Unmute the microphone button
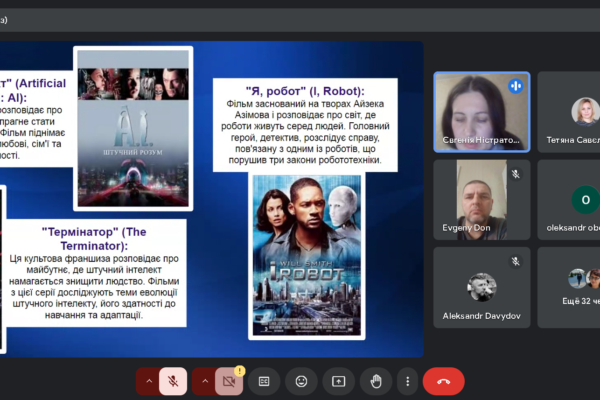 [173, 381]
